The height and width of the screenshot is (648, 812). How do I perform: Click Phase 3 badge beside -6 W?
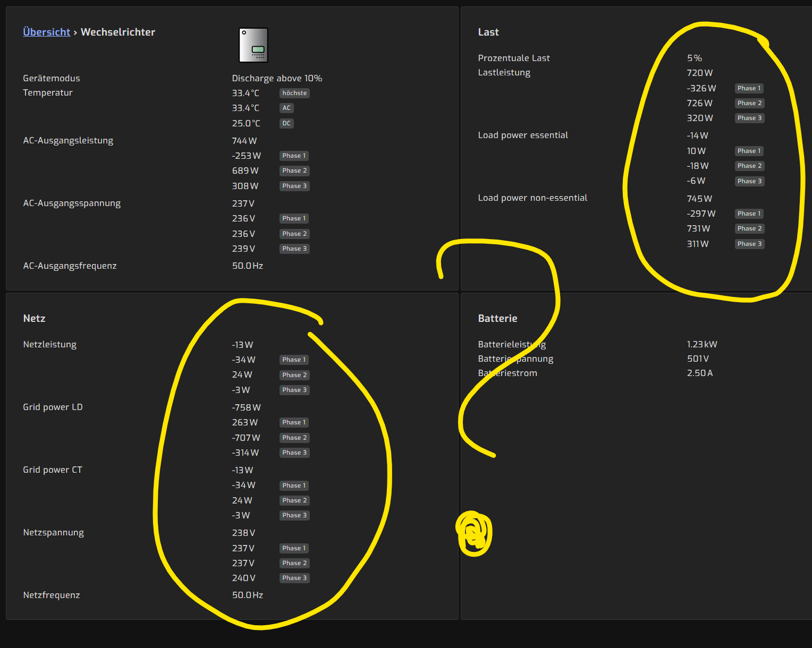click(x=749, y=181)
